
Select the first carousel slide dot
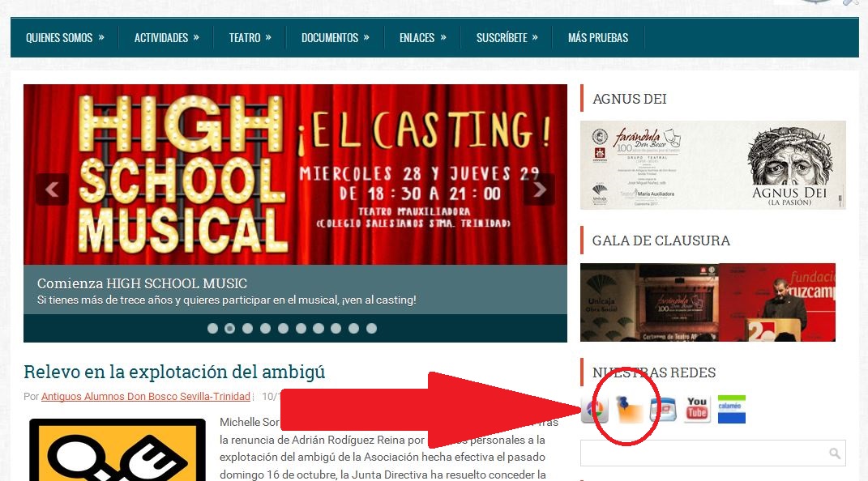212,329
